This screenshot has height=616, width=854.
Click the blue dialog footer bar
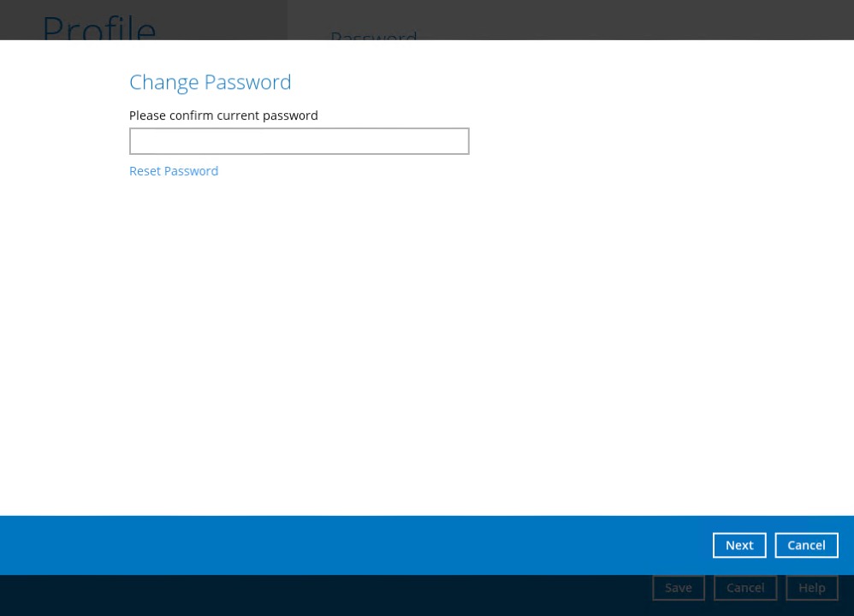[x=342, y=545]
